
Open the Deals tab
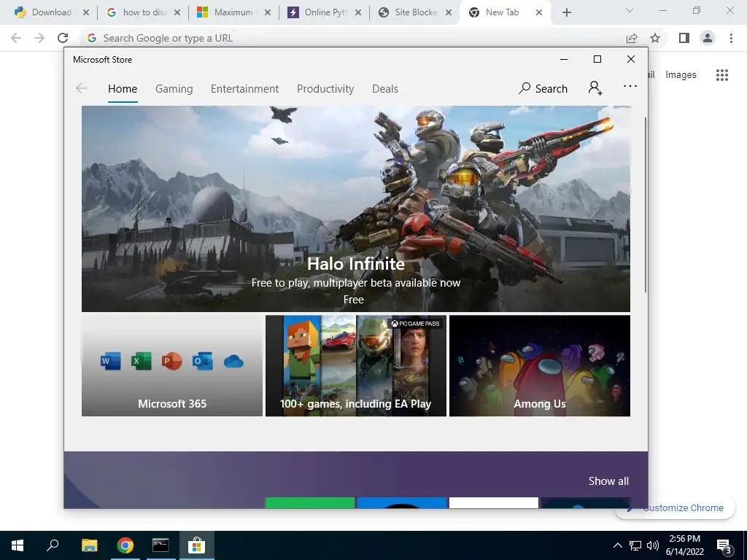[x=385, y=89]
